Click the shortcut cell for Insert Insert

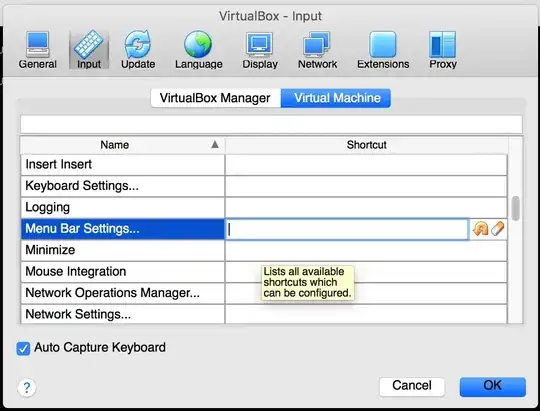[366, 165]
